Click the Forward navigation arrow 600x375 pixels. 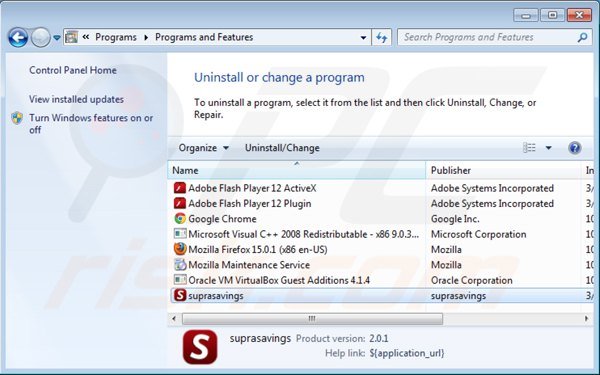click(41, 38)
